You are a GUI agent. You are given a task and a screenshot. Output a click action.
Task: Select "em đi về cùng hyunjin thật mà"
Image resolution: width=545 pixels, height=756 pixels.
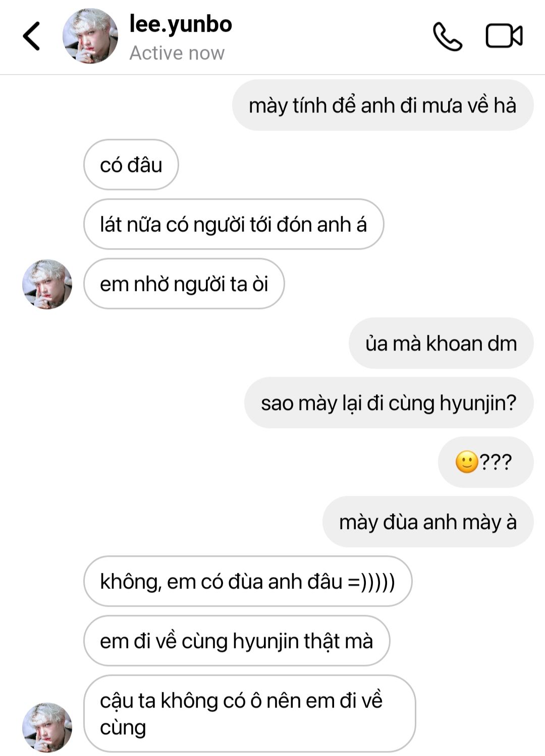point(236,641)
